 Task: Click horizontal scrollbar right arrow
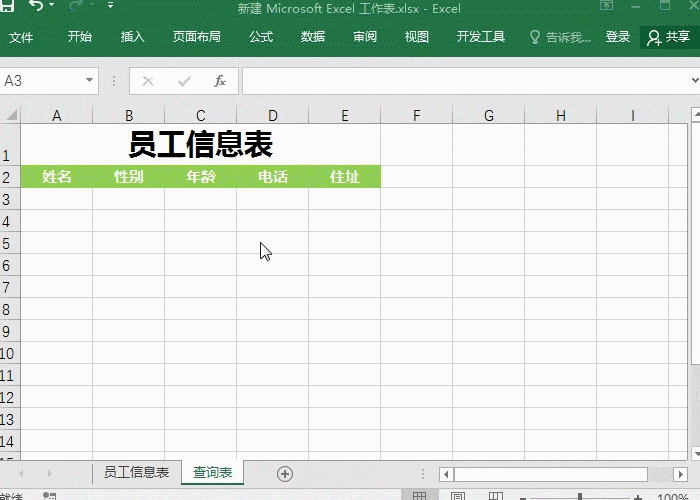(680, 474)
